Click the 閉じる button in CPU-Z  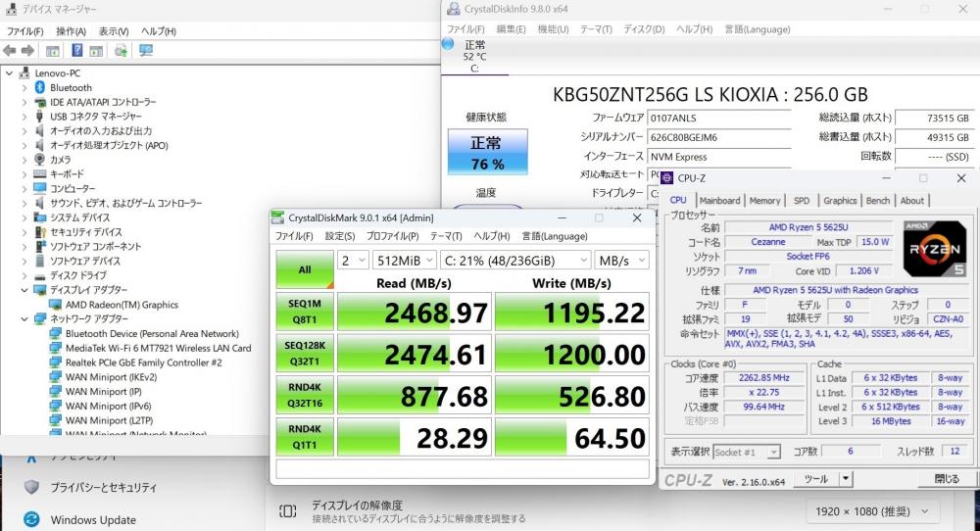point(946,479)
